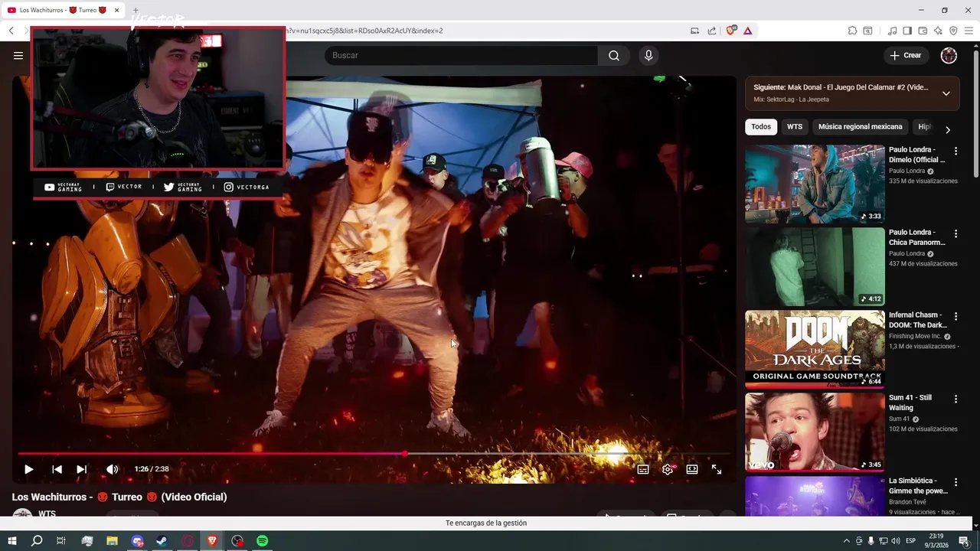This screenshot has height=551, width=980.
Task: Show hidden system tray icons
Action: pos(846,541)
